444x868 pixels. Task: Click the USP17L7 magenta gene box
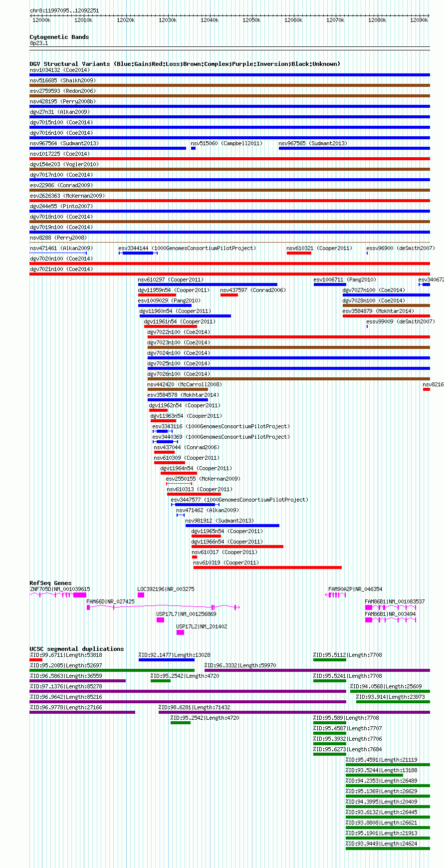tap(160, 620)
